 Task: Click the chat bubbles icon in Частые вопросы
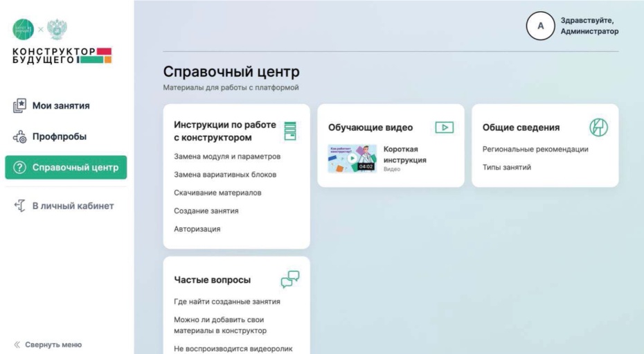pos(290,279)
